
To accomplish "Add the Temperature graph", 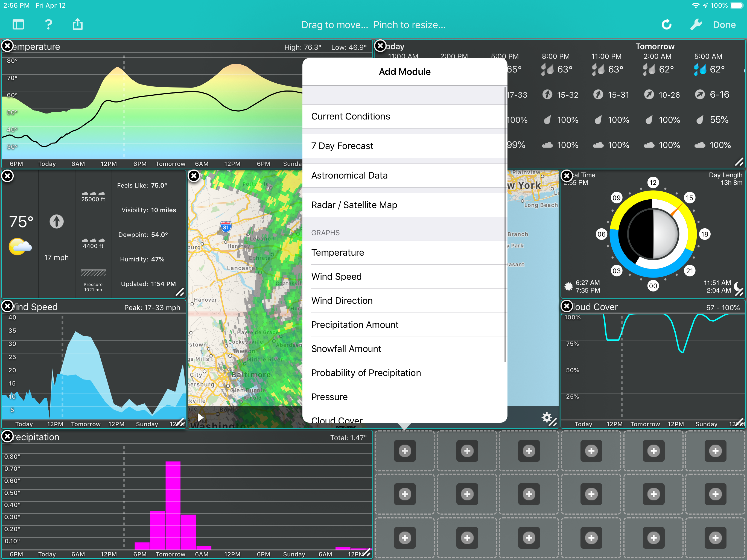I will coord(405,253).
